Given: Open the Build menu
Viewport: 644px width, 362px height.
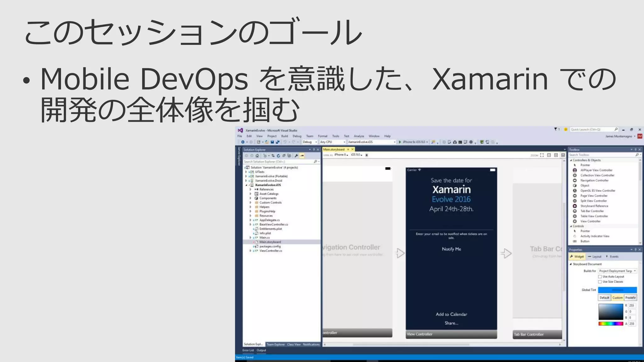Looking at the screenshot, I should [x=284, y=136].
